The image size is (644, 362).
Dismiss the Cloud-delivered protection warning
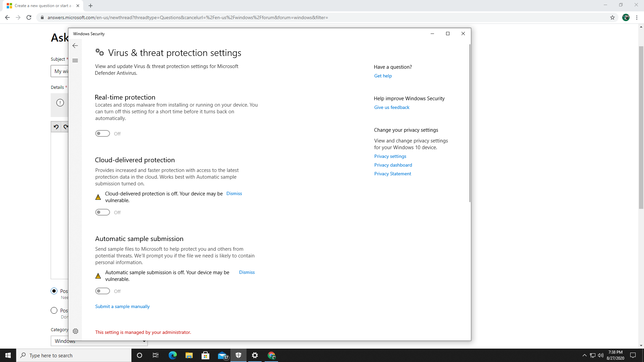point(234,193)
